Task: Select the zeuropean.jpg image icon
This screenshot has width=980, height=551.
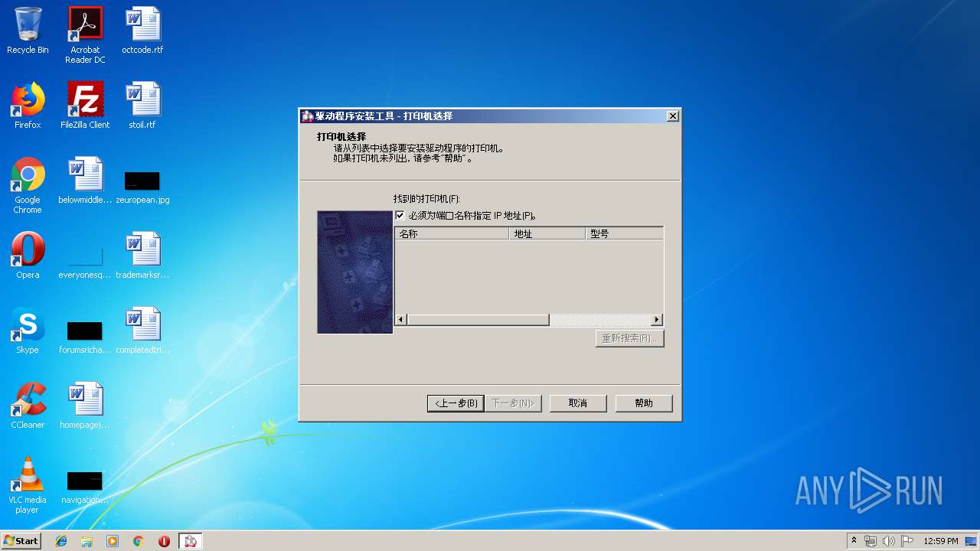Action: [142, 186]
